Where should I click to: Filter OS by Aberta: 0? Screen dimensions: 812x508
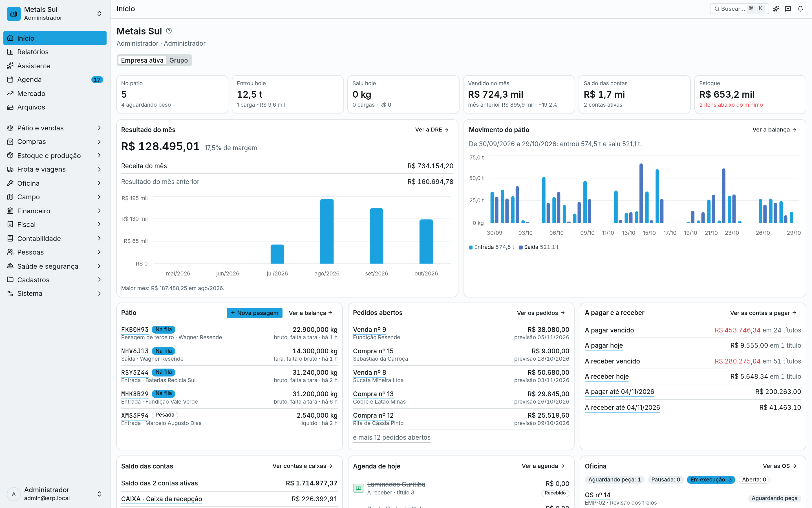[x=754, y=479]
